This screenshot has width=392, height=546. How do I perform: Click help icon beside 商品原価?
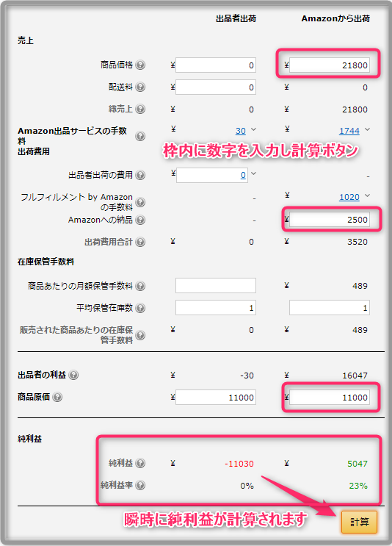coord(57,397)
